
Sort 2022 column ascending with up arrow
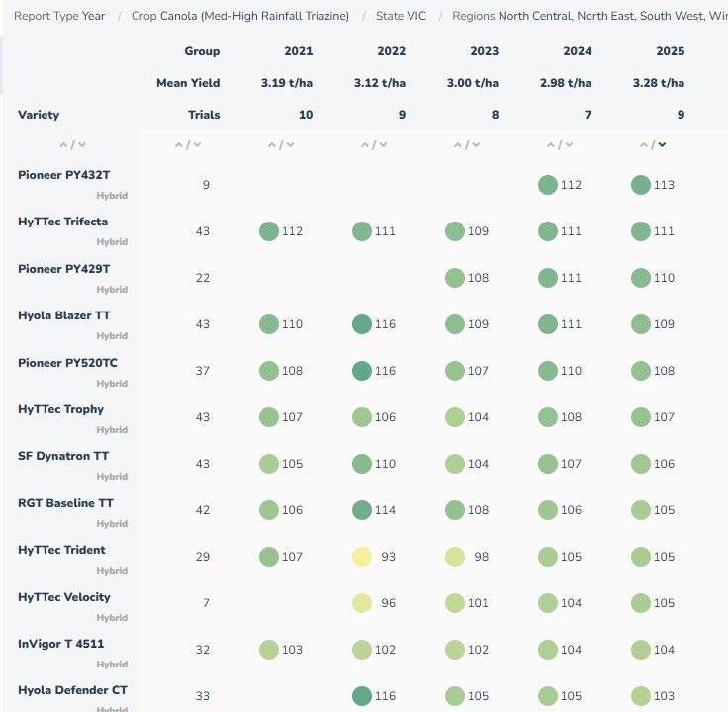(364, 145)
